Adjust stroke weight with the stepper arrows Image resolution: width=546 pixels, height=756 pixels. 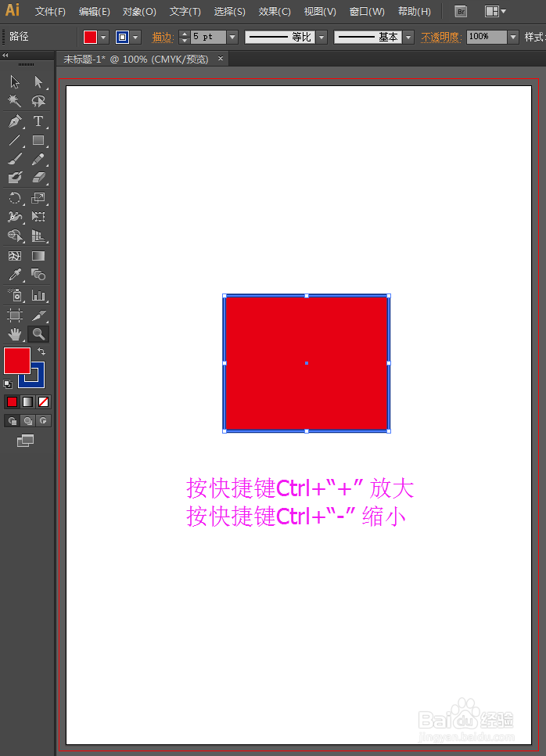pyautogui.click(x=185, y=37)
